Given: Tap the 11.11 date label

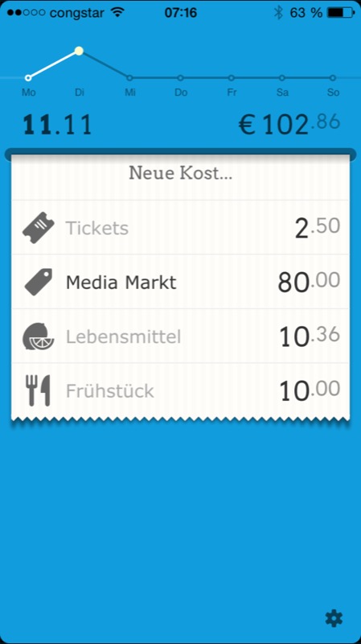Looking at the screenshot, I should tap(57, 126).
